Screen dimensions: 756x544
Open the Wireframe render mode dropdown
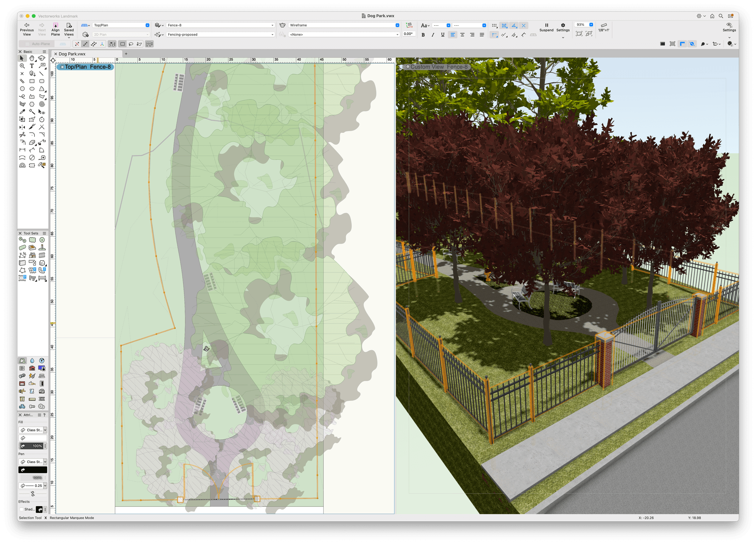[x=397, y=25]
